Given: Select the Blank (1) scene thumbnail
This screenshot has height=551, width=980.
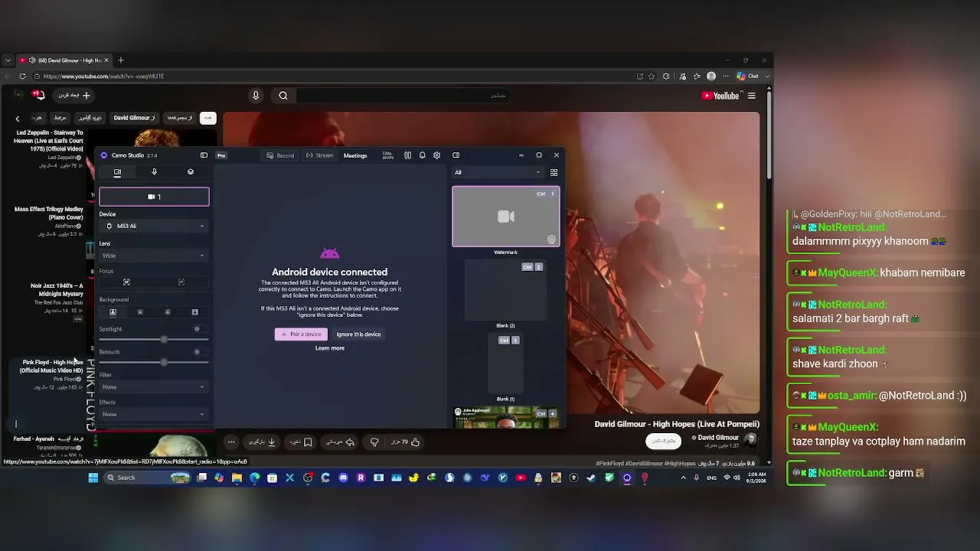Looking at the screenshot, I should tap(505, 364).
